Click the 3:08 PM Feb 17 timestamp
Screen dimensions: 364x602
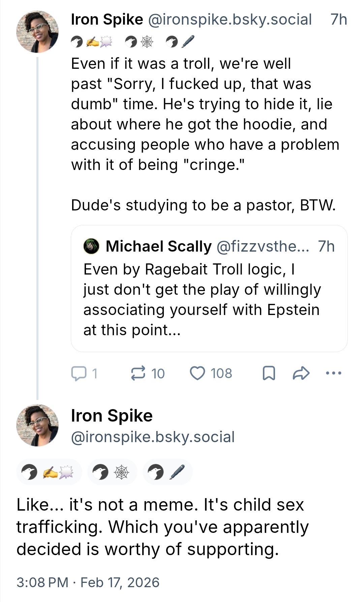[88, 582]
